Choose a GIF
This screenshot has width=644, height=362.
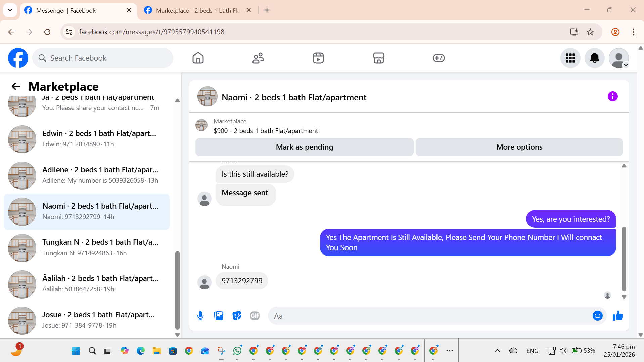click(x=255, y=316)
